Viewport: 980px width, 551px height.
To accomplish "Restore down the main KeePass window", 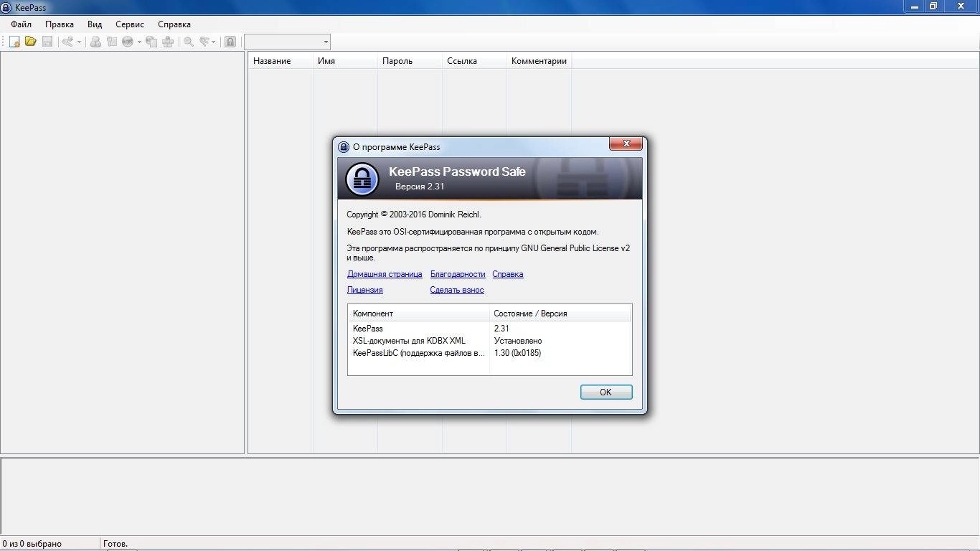I will pos(933,6).
